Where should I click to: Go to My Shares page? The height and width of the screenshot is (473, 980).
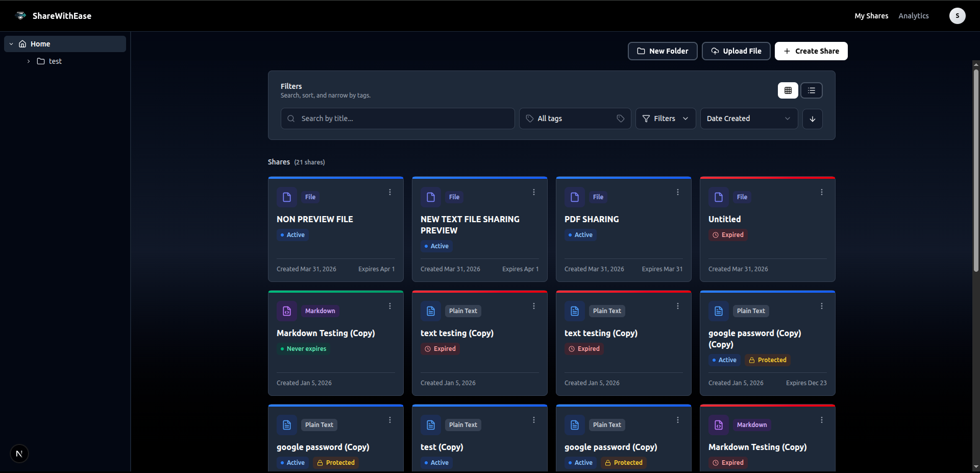(x=871, y=16)
